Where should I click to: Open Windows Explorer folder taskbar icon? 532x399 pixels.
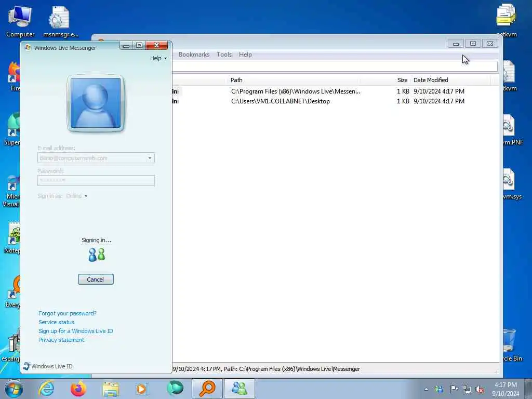point(111,389)
